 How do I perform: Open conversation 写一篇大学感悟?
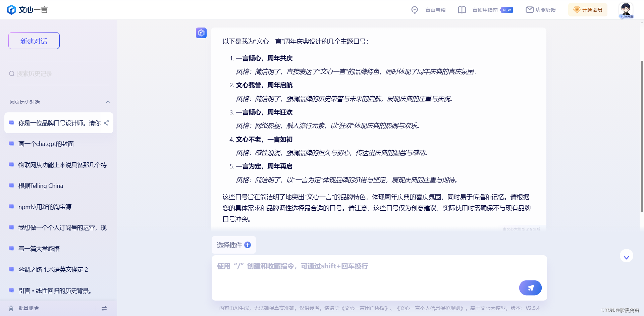pos(59,249)
